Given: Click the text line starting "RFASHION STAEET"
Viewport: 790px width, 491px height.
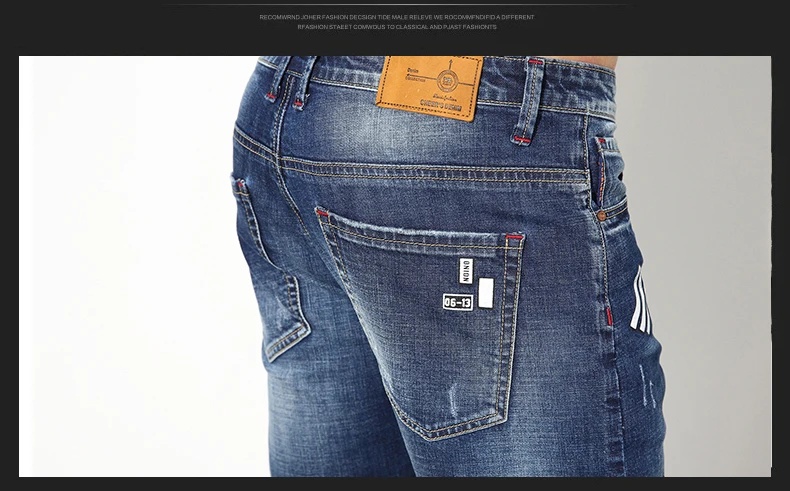Looking at the screenshot, I should pos(397,27).
